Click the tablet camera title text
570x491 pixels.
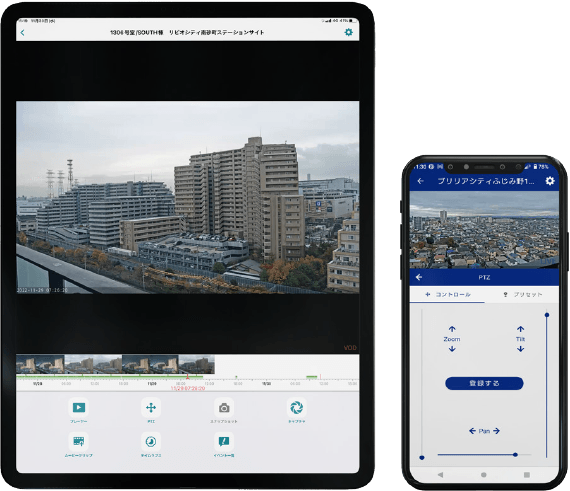pos(187,32)
